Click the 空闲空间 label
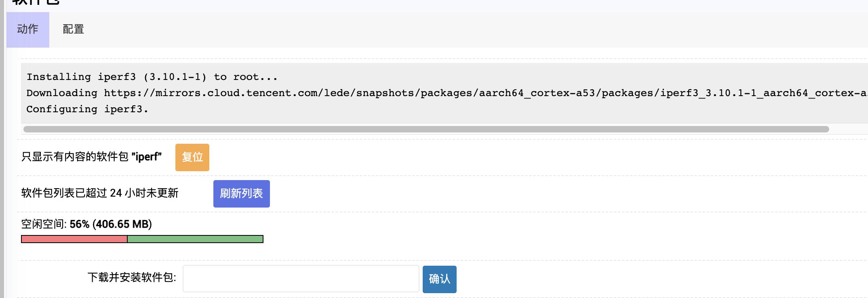Image resolution: width=868 pixels, height=298 pixels. point(44,224)
